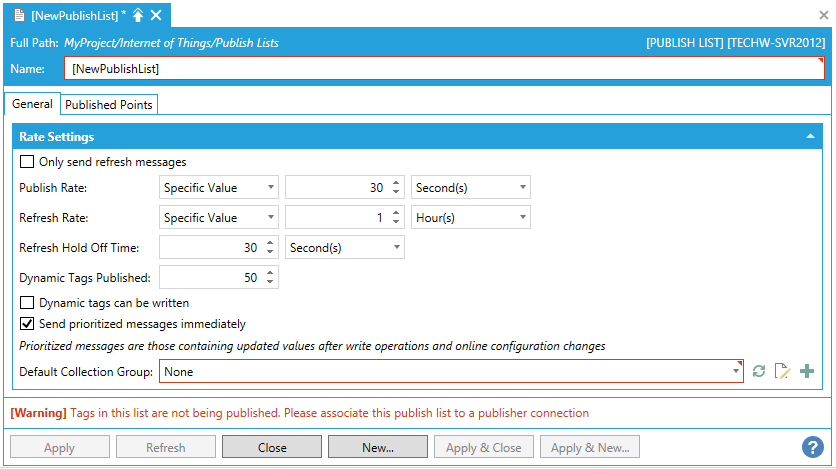Image resolution: width=836 pixels, height=469 pixels.
Task: Click the pop-out arrow icon on NewPublishList tab
Action: [138, 16]
